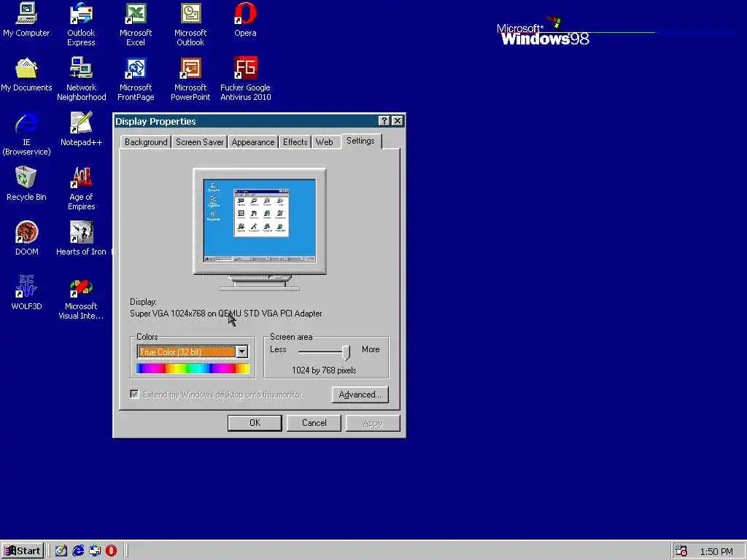
Task: Open the Start menu
Action: [x=23, y=551]
